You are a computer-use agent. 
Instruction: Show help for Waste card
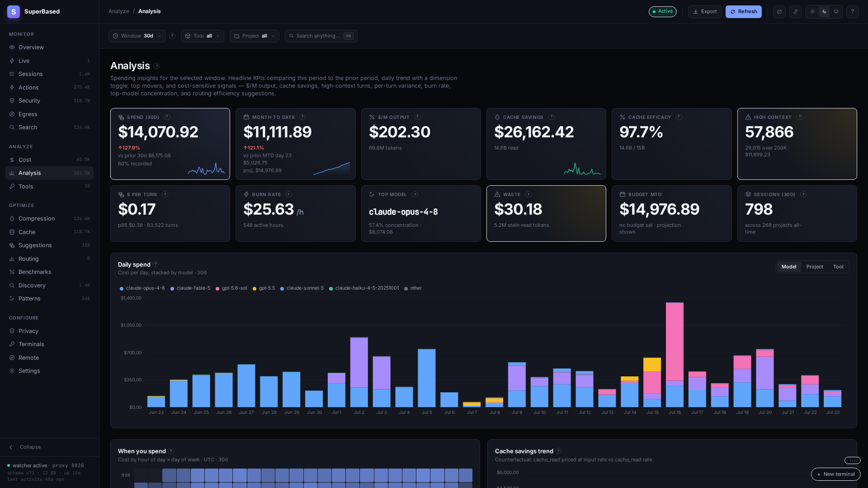pyautogui.click(x=528, y=194)
